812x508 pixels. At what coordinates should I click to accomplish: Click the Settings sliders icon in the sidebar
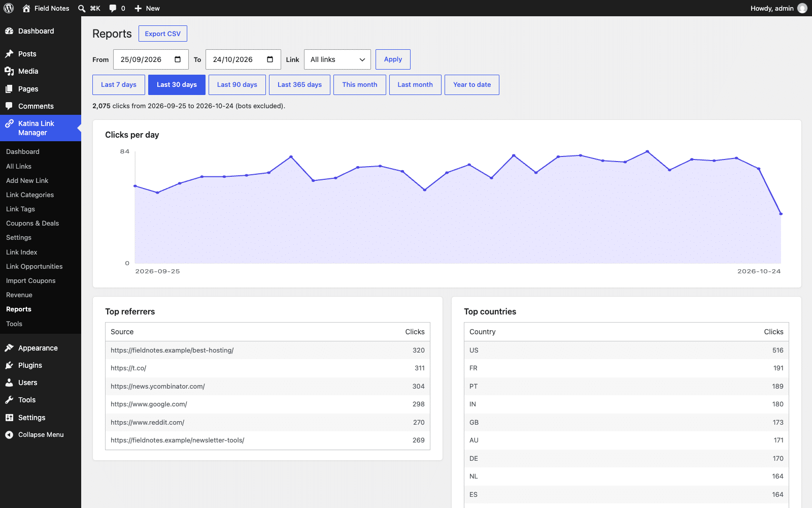click(9, 418)
